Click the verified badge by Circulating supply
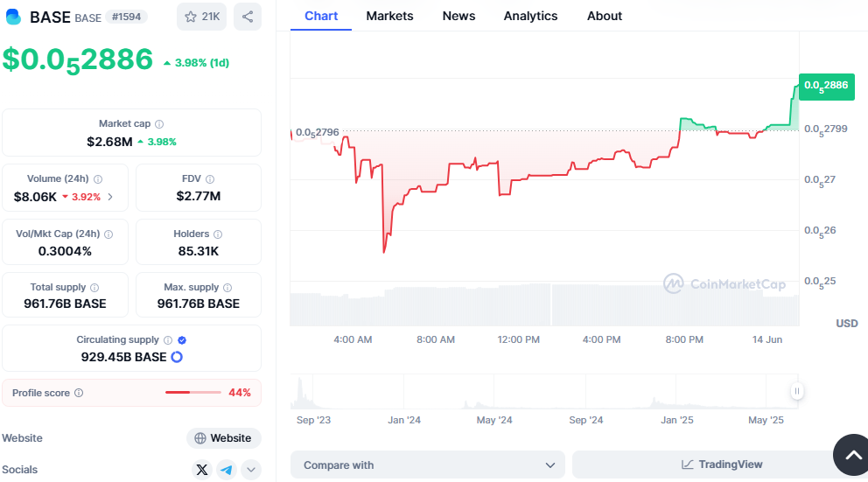Image resolution: width=868 pixels, height=482 pixels. pyautogui.click(x=182, y=340)
